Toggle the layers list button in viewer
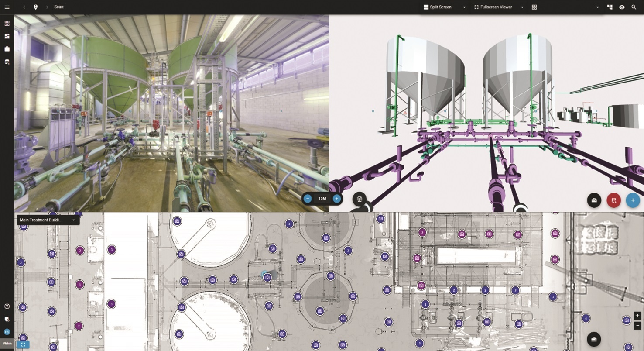Viewport: 644px width, 351px height. [x=360, y=199]
